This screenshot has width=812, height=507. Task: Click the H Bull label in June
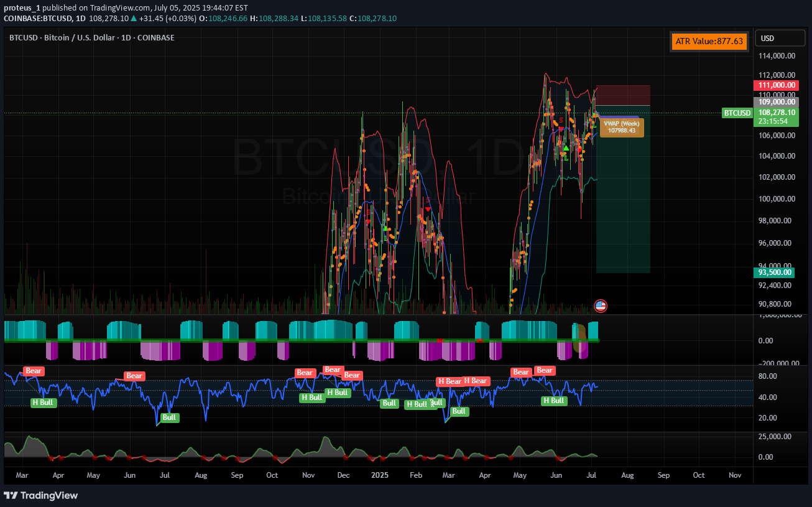click(553, 401)
